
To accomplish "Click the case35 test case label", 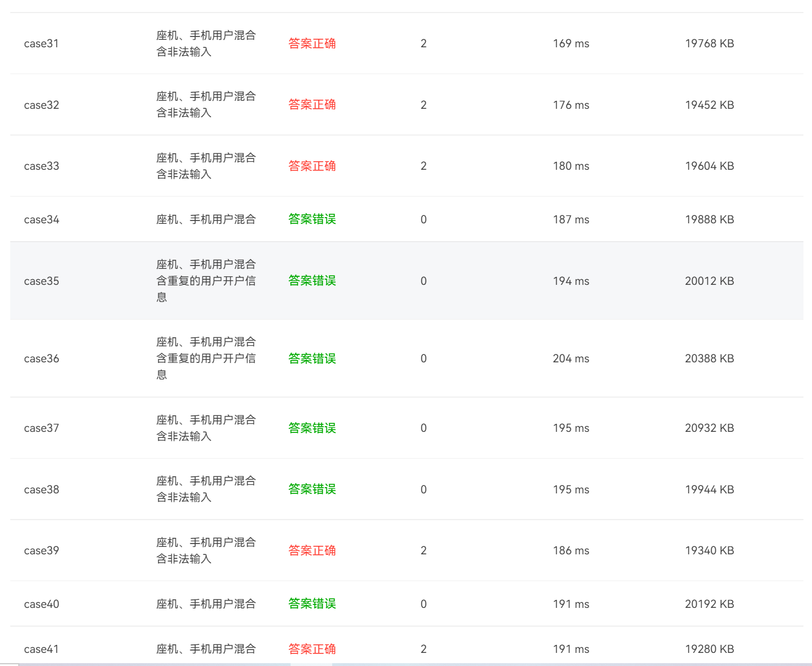I will [x=41, y=281].
